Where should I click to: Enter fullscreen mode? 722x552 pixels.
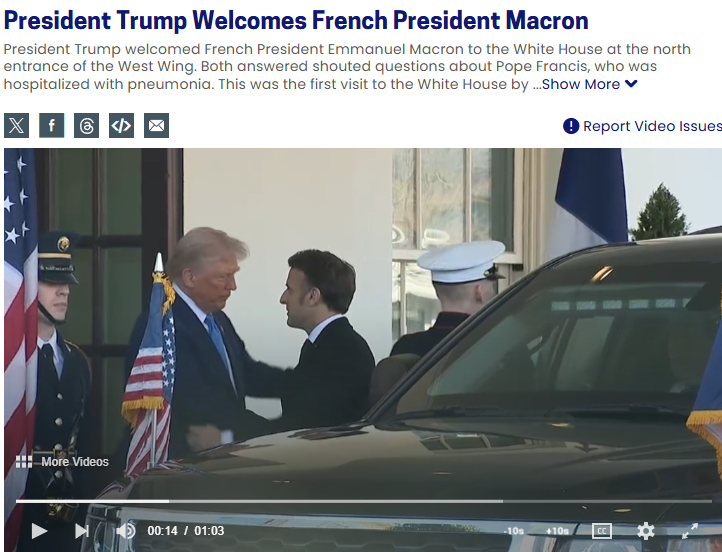pyautogui.click(x=689, y=531)
